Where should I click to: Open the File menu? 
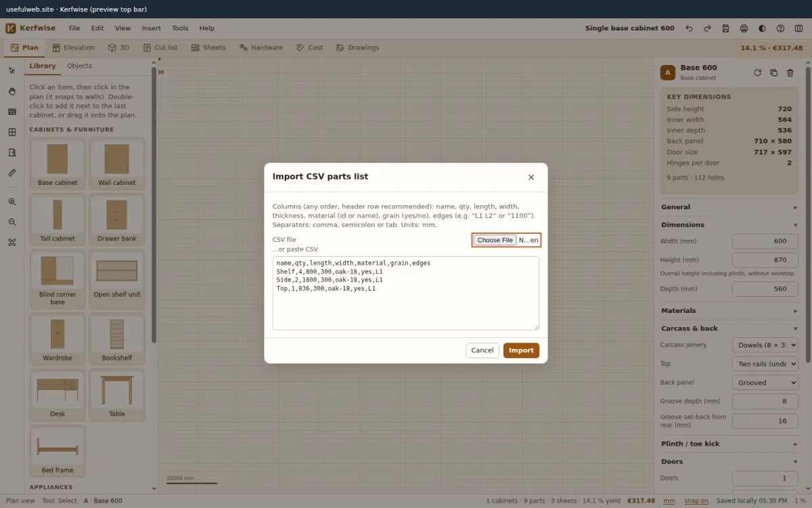[74, 28]
